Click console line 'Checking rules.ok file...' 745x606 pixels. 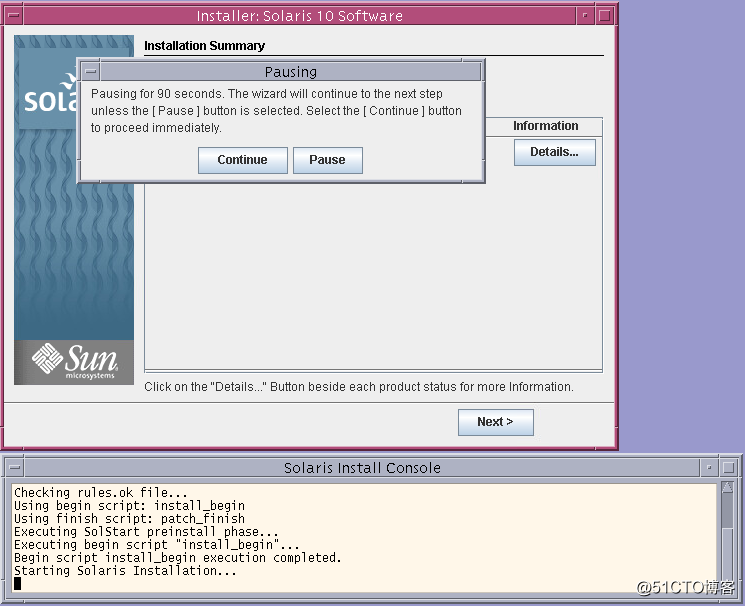(101, 492)
